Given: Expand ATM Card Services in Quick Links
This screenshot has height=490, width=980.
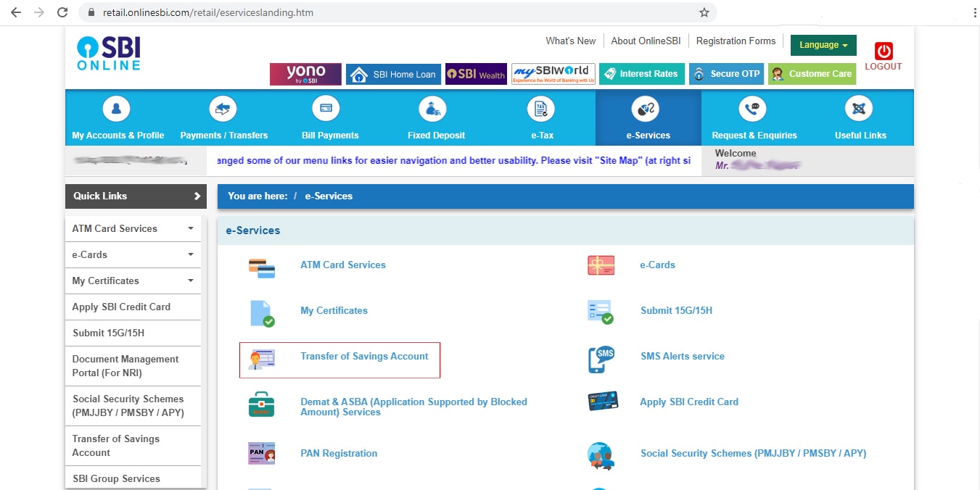Looking at the screenshot, I should 191,228.
